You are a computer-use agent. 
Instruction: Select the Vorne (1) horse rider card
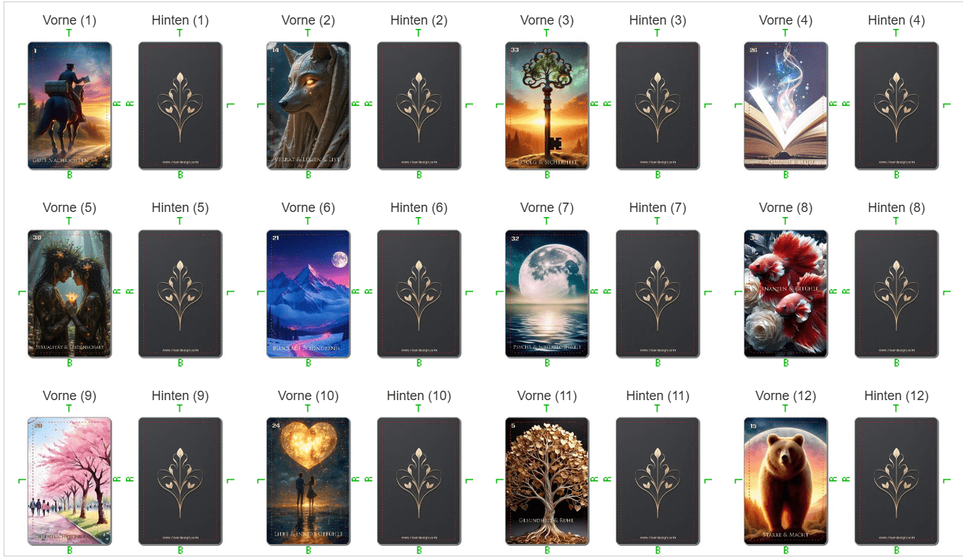click(69, 106)
